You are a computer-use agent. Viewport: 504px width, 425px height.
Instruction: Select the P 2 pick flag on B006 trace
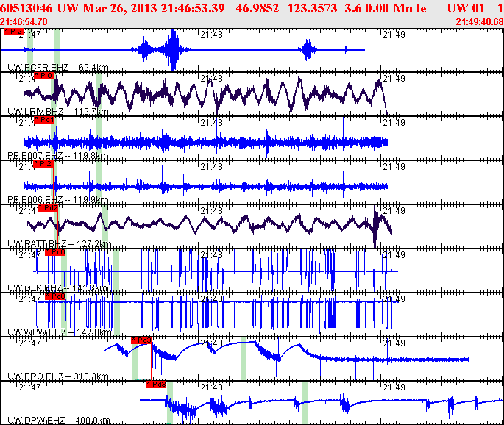coord(43,164)
